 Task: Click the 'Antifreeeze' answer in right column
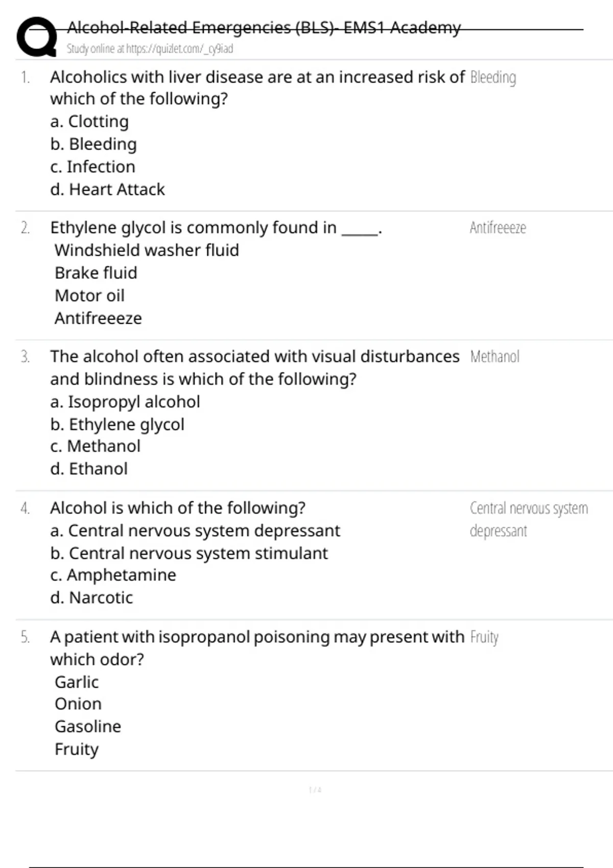tap(498, 228)
